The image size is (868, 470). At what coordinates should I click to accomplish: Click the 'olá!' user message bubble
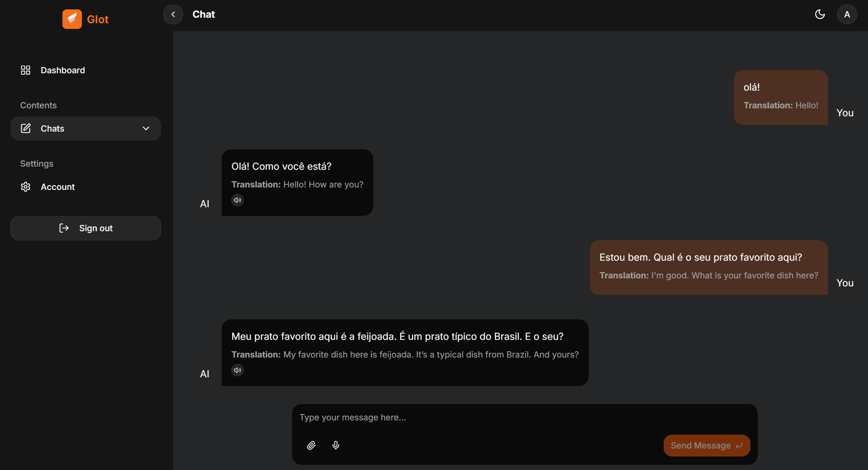[781, 98]
